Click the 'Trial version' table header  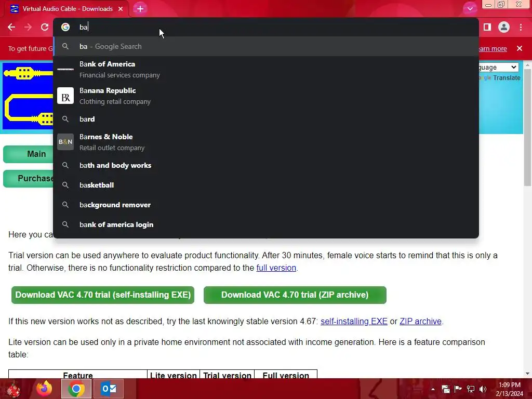[227, 375]
